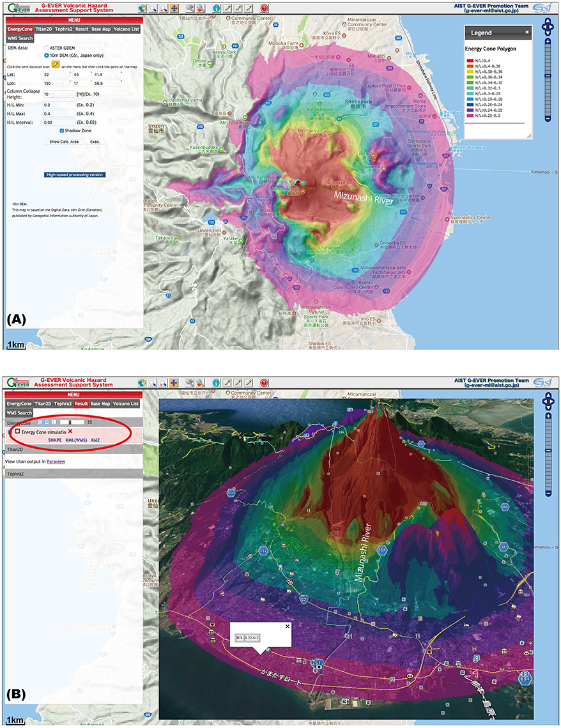Collapse EnergyCone results section header
This screenshot has height=728, width=561.
pos(74,422)
